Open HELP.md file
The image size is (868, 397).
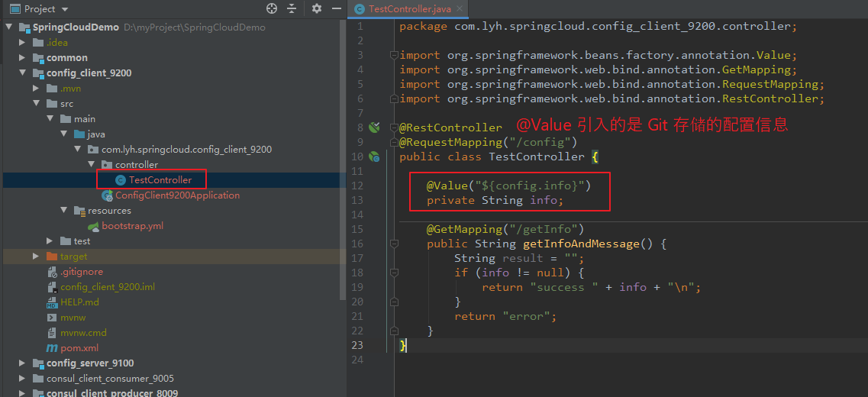(79, 302)
